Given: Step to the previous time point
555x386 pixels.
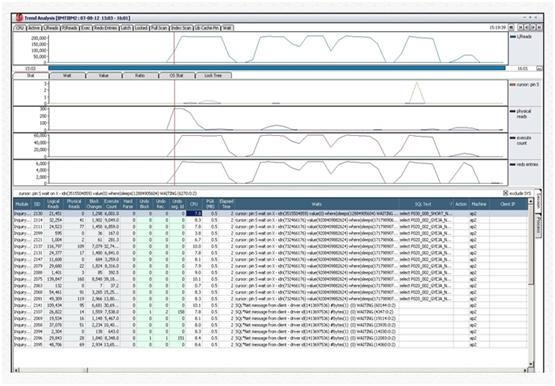Looking at the screenshot, I should click(527, 28).
